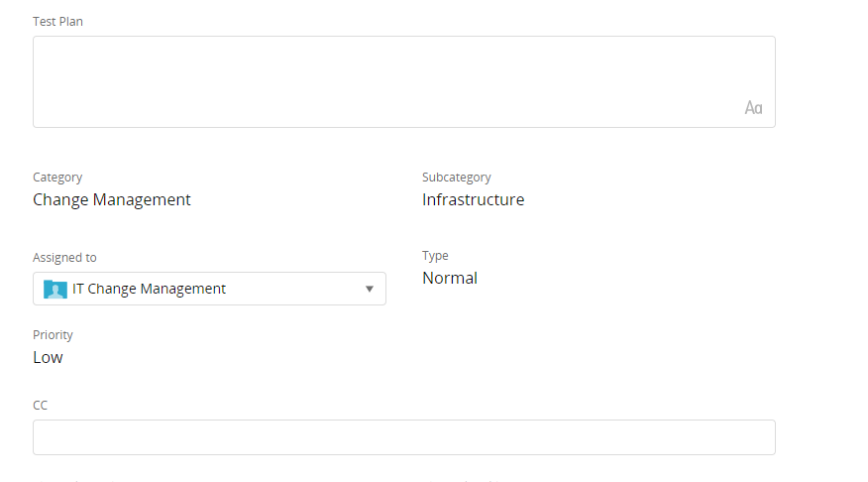
Task: Click the Subcategory field label
Action: click(x=456, y=178)
